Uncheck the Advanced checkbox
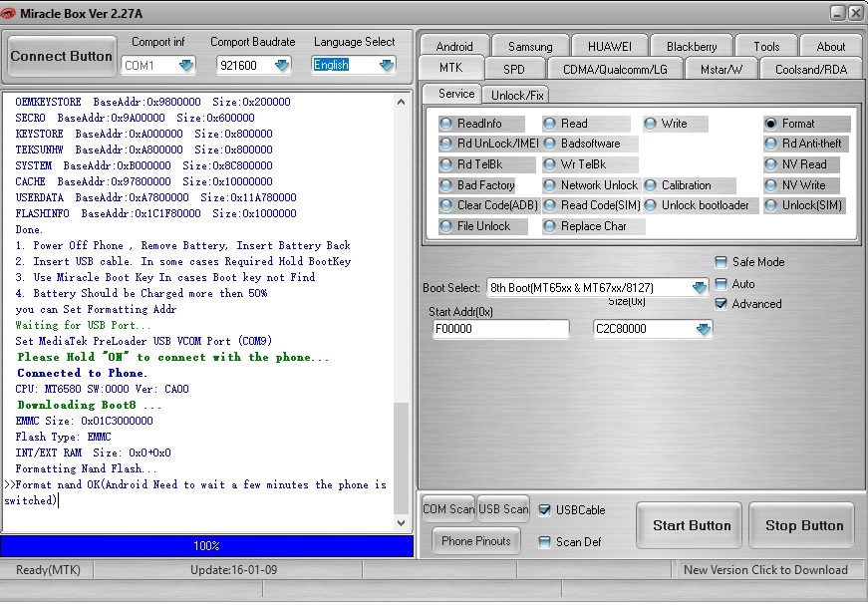The height and width of the screenshot is (605, 868). click(721, 304)
